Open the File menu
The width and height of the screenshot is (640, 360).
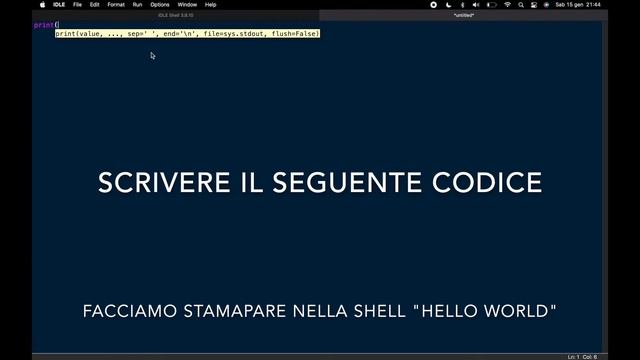click(x=77, y=5)
